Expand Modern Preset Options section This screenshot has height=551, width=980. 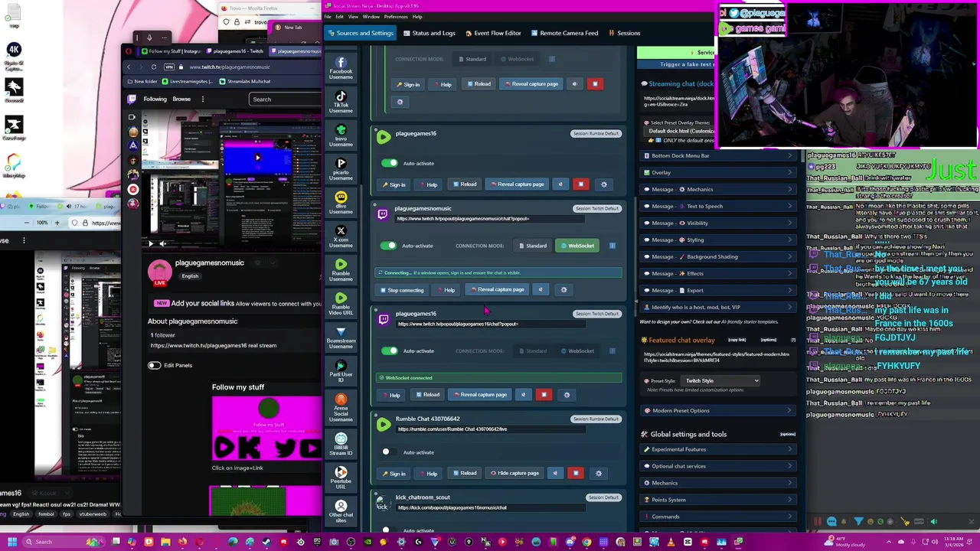718,410
